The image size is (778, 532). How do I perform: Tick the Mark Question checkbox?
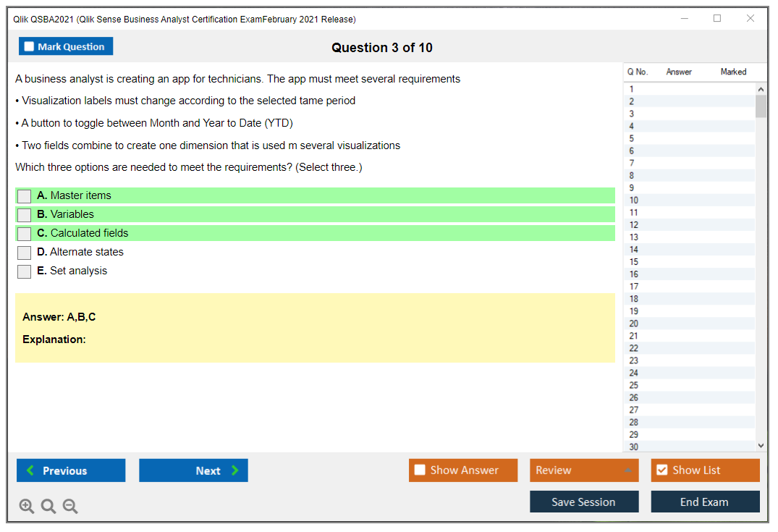pyautogui.click(x=30, y=47)
